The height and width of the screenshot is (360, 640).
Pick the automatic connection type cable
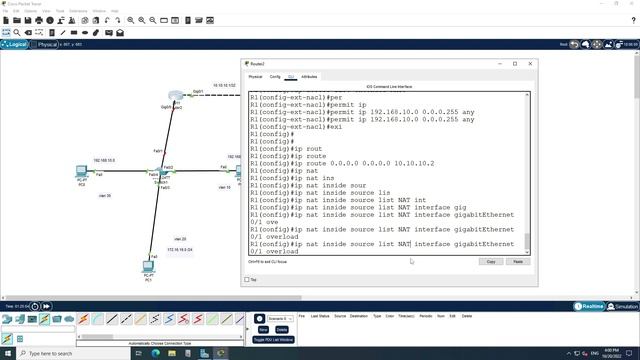(83, 319)
